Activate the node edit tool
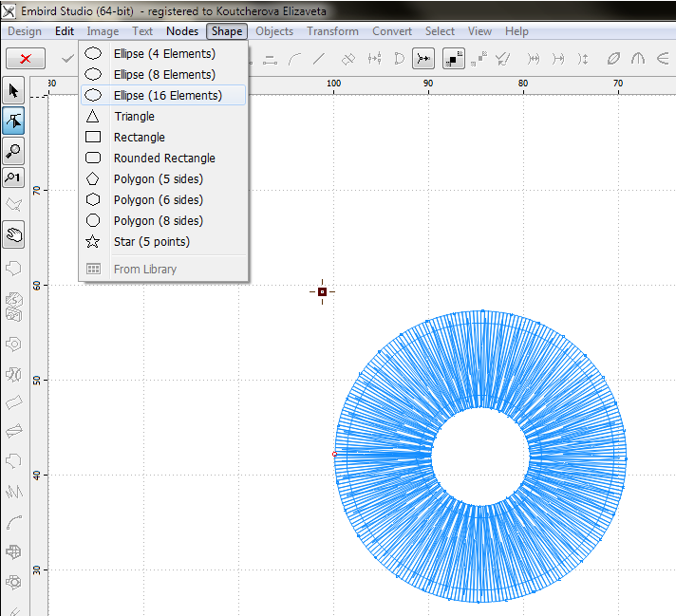The height and width of the screenshot is (616, 676). [x=13, y=121]
